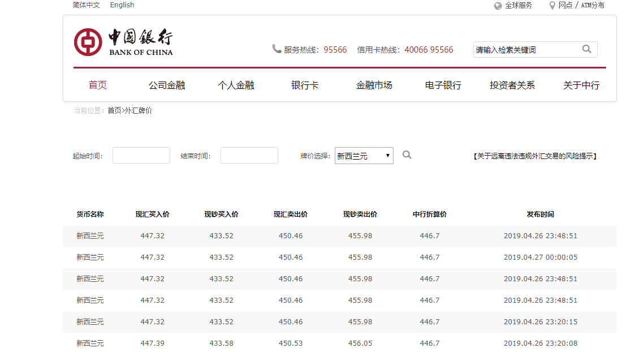Screen dimensions: 644x352
Task: Open the 新西兰元 currency dropdown
Action: coord(364,156)
